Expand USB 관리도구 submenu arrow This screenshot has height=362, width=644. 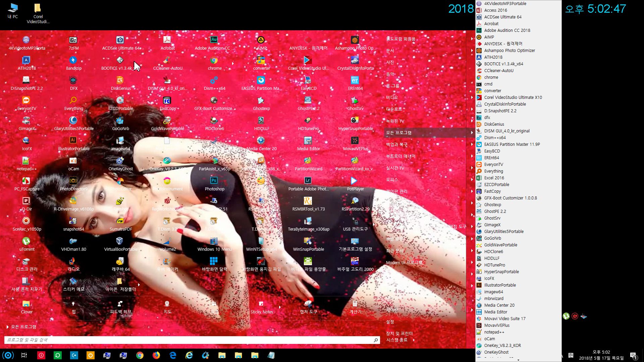[374, 224]
